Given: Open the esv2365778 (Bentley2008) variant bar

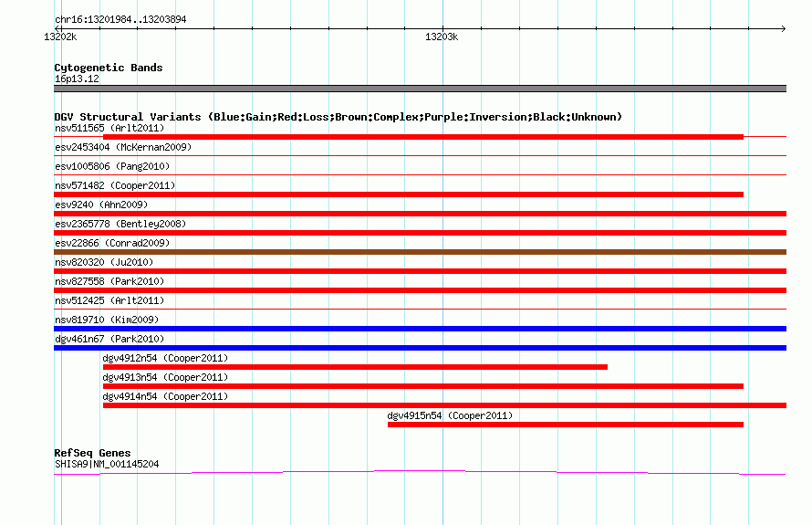Looking at the screenshot, I should [420, 233].
